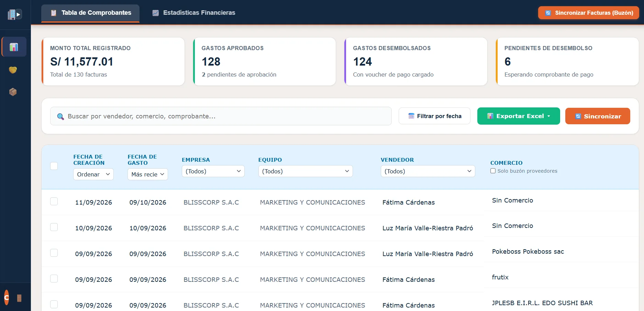The image size is (644, 311).
Task: Click the clipboard icon on Tabla de Comprobantes
Action: (x=54, y=13)
